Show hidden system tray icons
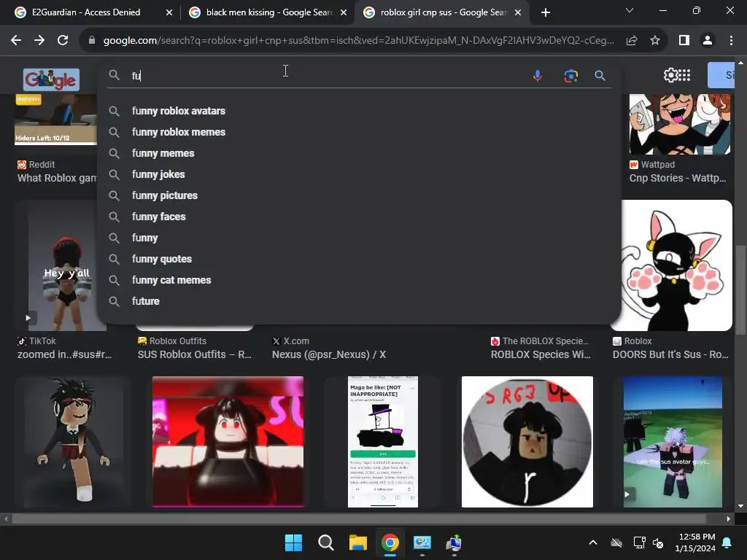 pos(592,542)
